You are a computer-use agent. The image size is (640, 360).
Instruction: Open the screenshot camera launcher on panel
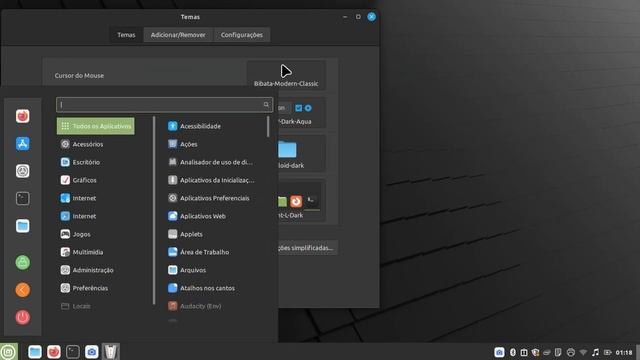[x=92, y=351]
